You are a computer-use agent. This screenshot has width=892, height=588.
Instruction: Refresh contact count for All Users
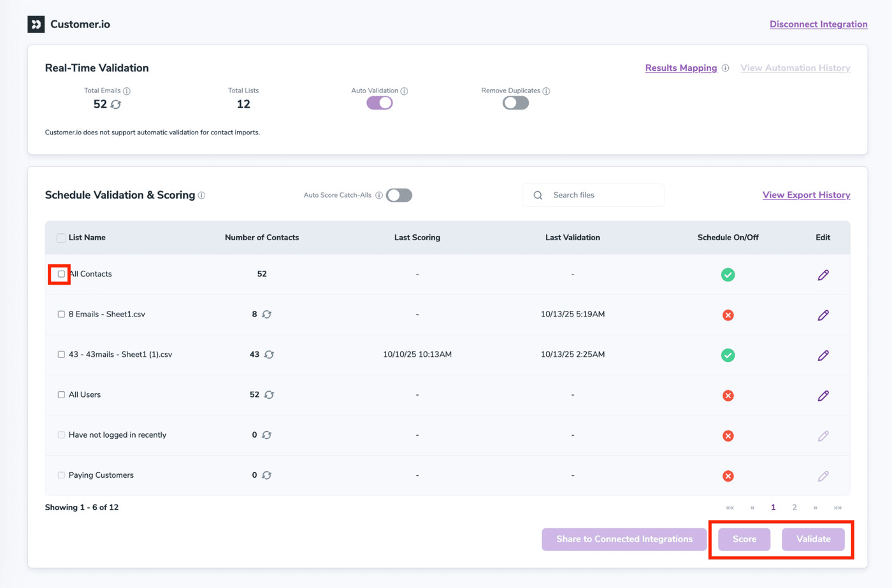coord(269,395)
